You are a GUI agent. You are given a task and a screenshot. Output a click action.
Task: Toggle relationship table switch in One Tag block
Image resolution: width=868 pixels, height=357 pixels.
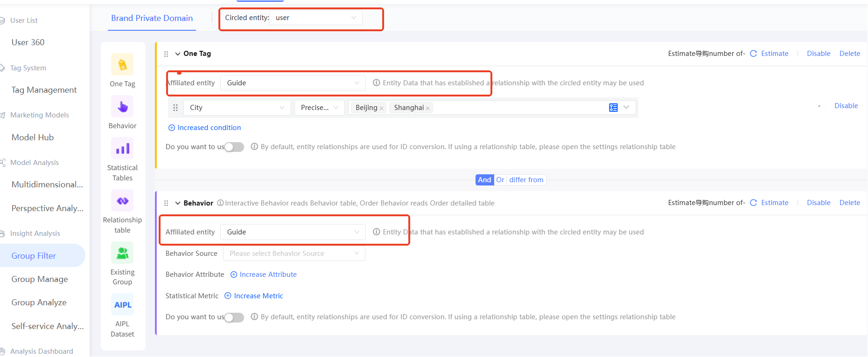(234, 147)
